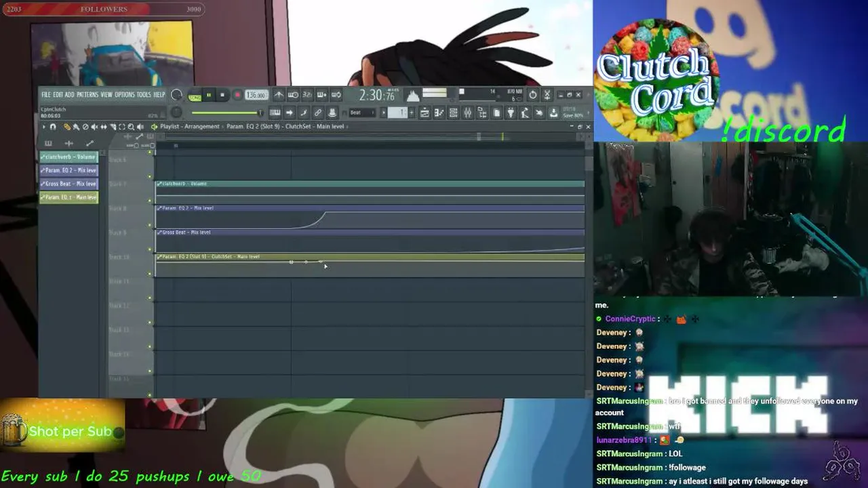Image resolution: width=868 pixels, height=488 pixels.
Task: Open the Channel rack view icon
Action: (x=453, y=113)
